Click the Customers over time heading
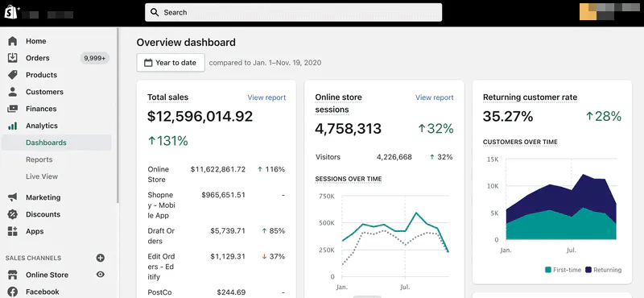644x298 pixels. [520, 143]
